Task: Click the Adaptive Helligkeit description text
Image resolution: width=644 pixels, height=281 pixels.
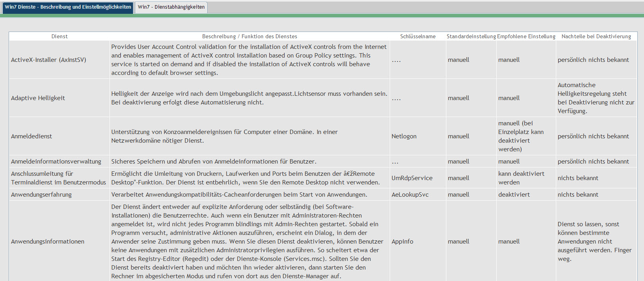Action: (x=249, y=98)
